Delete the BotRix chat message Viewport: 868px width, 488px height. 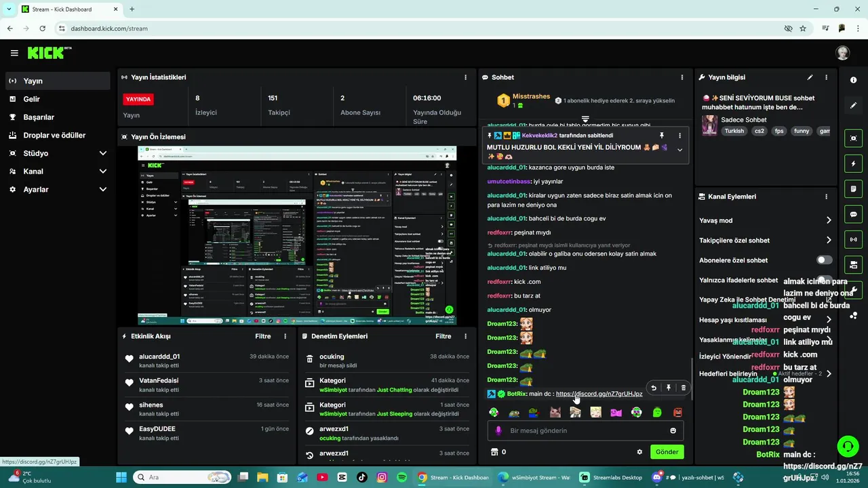(683, 388)
